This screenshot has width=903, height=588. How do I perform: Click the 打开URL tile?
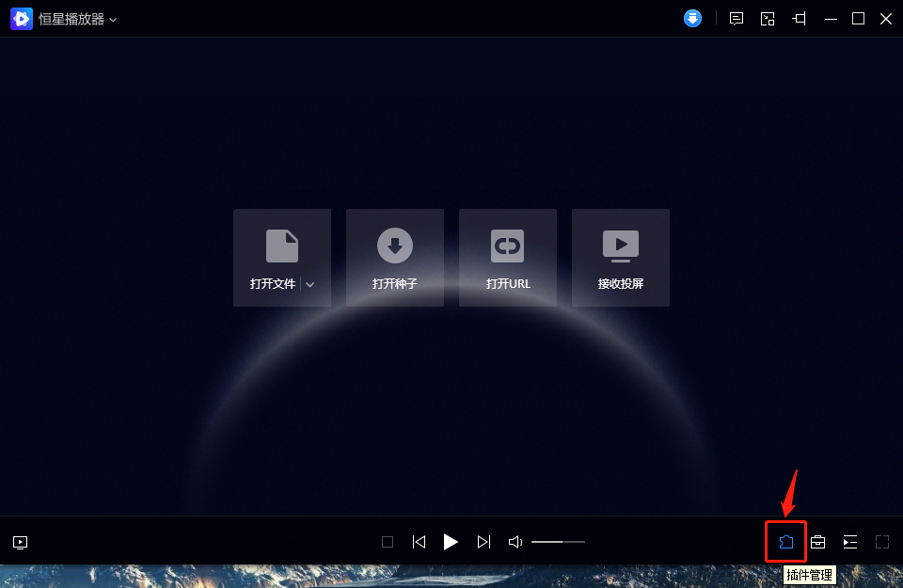pyautogui.click(x=508, y=258)
